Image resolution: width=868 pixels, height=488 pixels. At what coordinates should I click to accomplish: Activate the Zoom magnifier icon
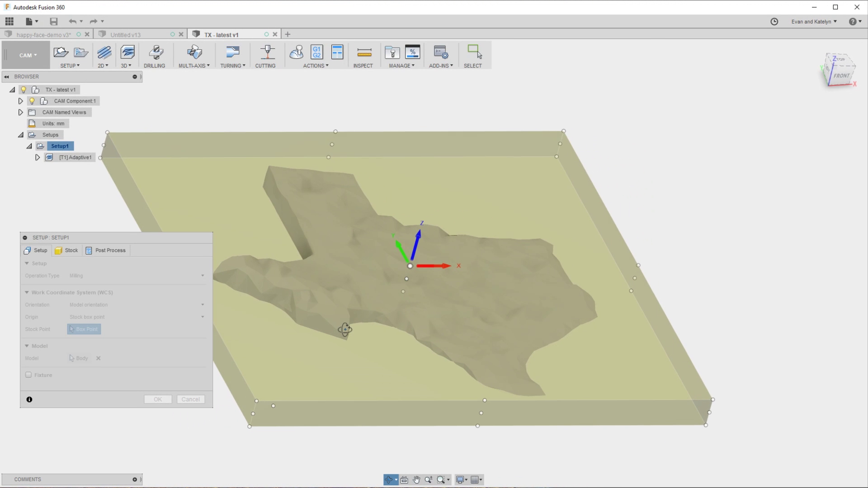[x=429, y=479]
